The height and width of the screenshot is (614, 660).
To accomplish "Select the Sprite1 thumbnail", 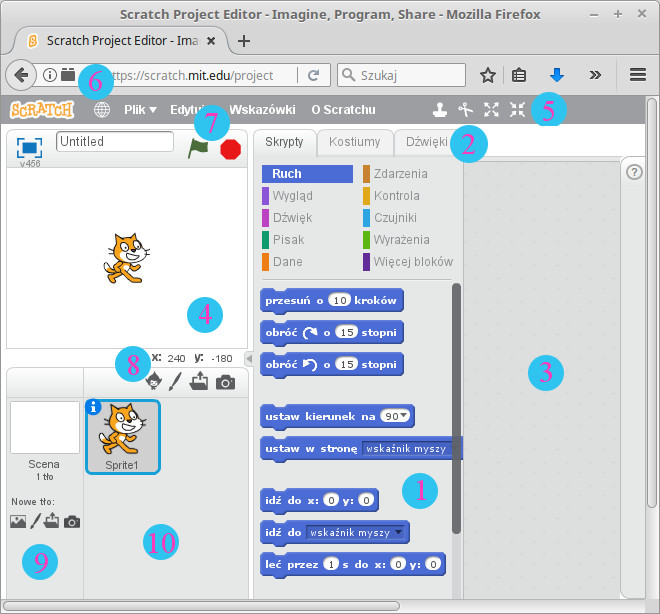I will coord(122,437).
